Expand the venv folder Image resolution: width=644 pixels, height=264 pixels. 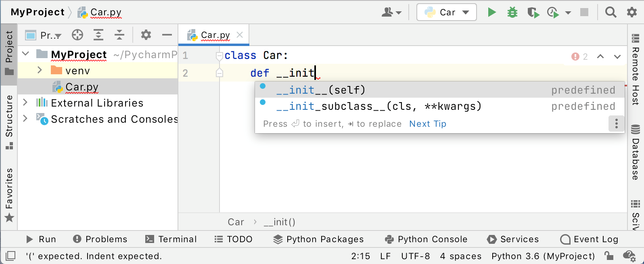pos(40,70)
